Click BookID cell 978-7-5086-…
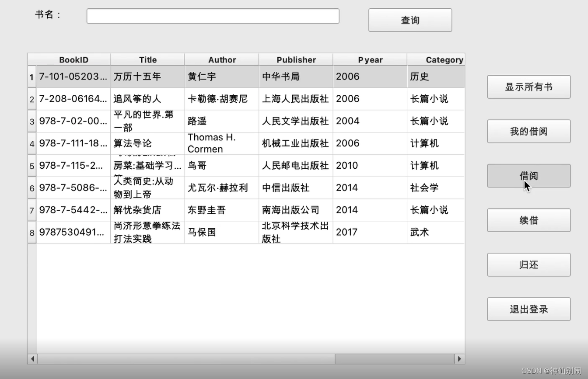The image size is (588, 379). (x=73, y=188)
